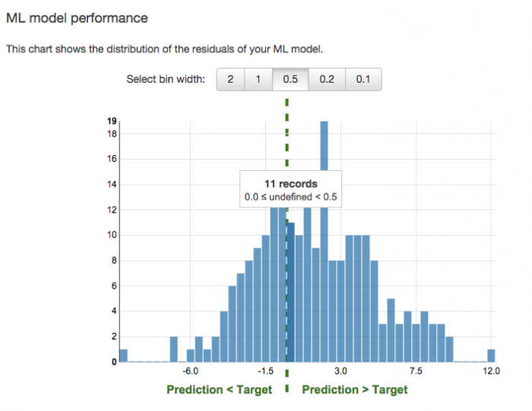The width and height of the screenshot is (532, 411).
Task: Select bin width 2
Action: [230, 79]
